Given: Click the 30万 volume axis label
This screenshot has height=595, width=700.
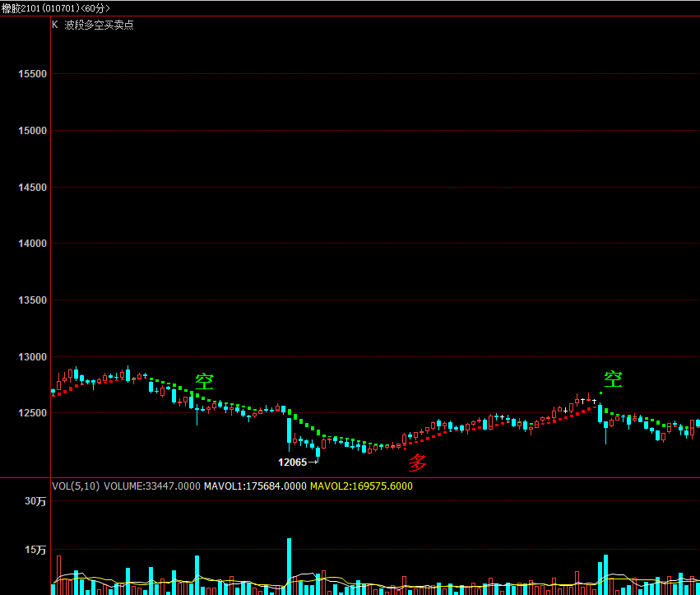Looking at the screenshot, I should (35, 501).
